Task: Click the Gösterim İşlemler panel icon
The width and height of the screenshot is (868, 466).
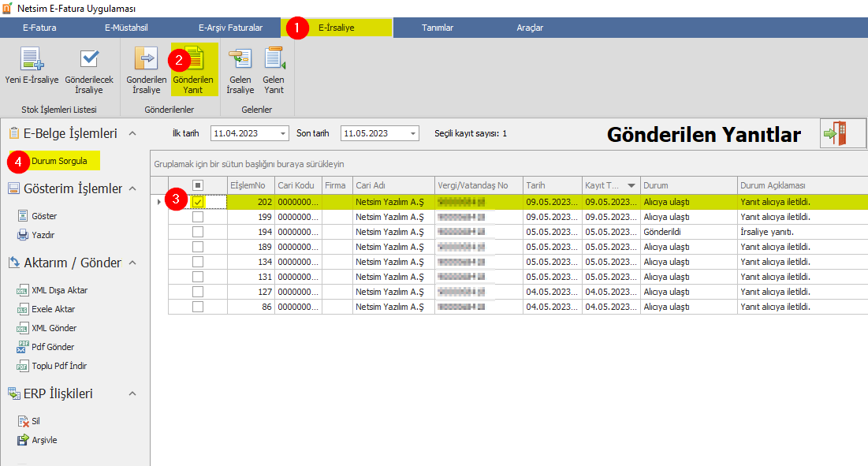Action: tap(14, 188)
